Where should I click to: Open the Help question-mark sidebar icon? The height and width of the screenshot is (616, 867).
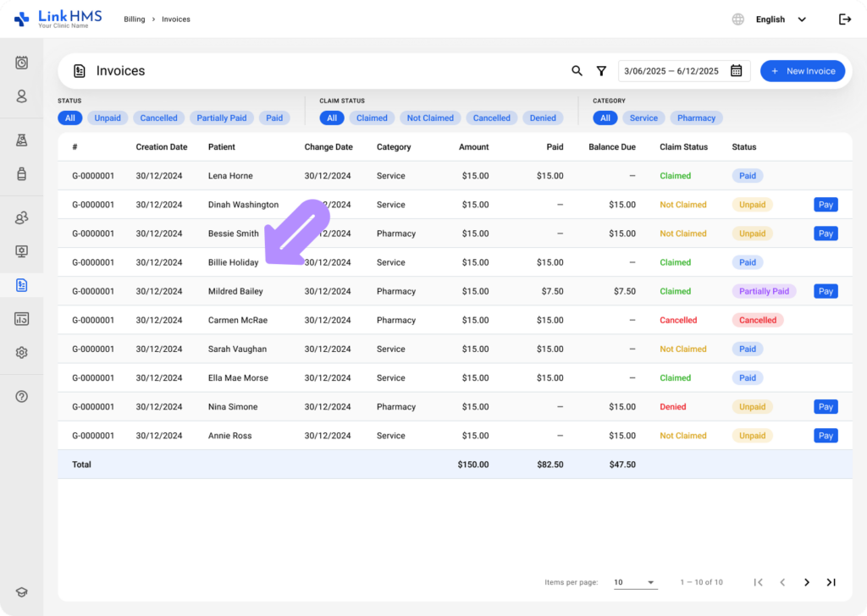(x=21, y=397)
